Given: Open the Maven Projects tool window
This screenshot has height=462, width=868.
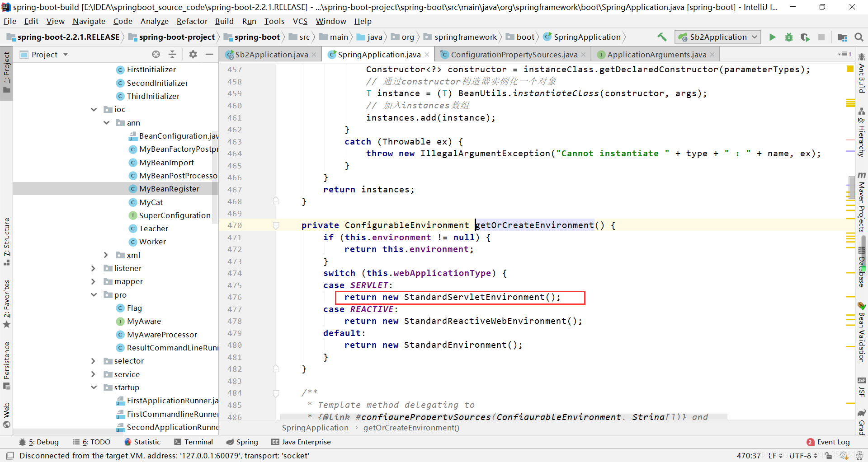Looking at the screenshot, I should coord(862,202).
